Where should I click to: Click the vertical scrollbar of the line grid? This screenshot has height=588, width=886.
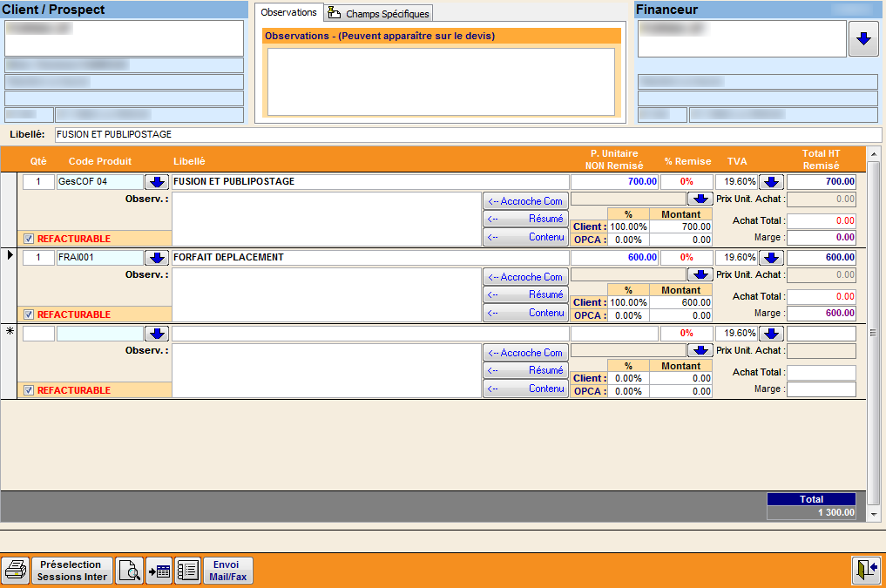pyautogui.click(x=873, y=333)
